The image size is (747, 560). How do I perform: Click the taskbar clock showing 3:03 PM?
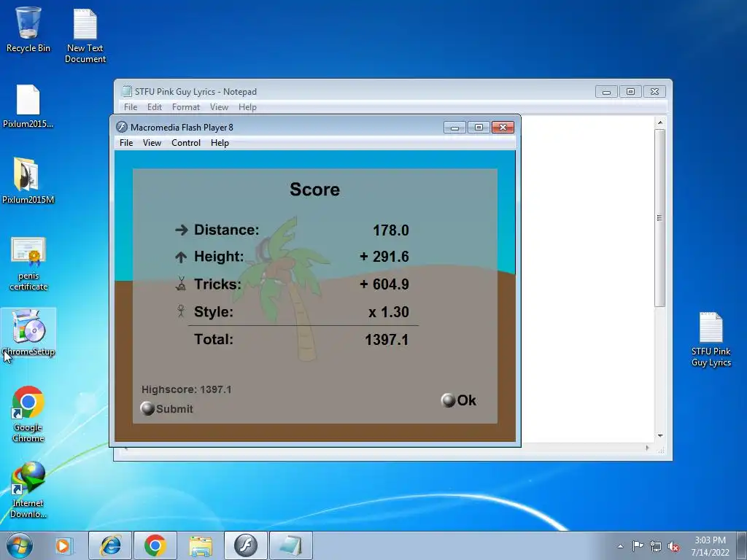[x=710, y=546]
